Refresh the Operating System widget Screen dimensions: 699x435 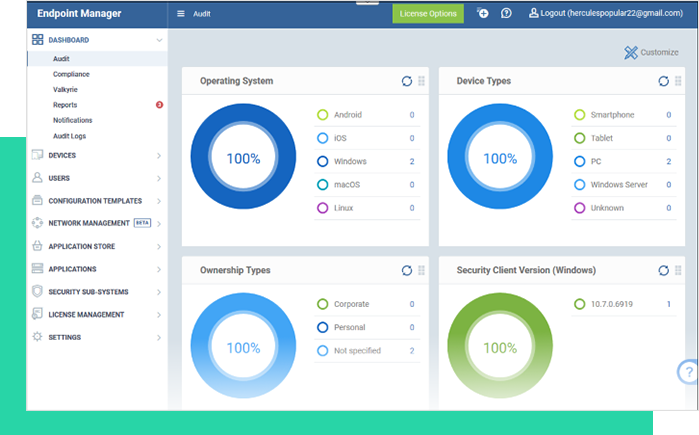[406, 81]
